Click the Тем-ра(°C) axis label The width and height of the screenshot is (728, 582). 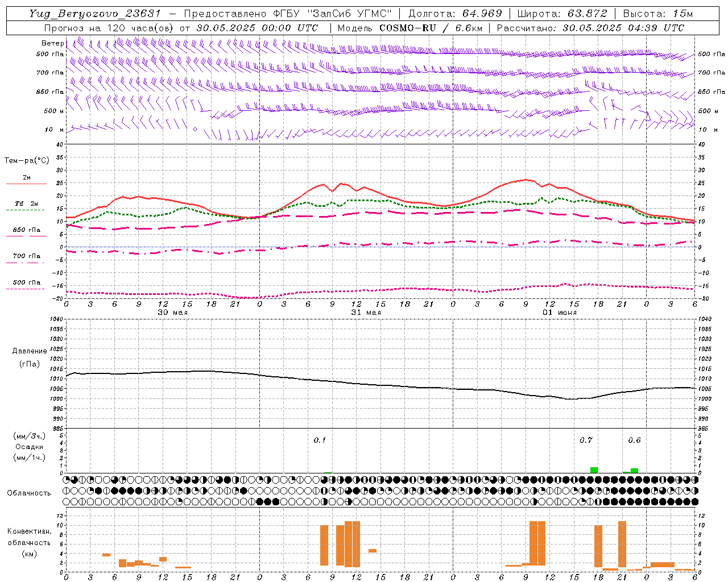tap(27, 161)
